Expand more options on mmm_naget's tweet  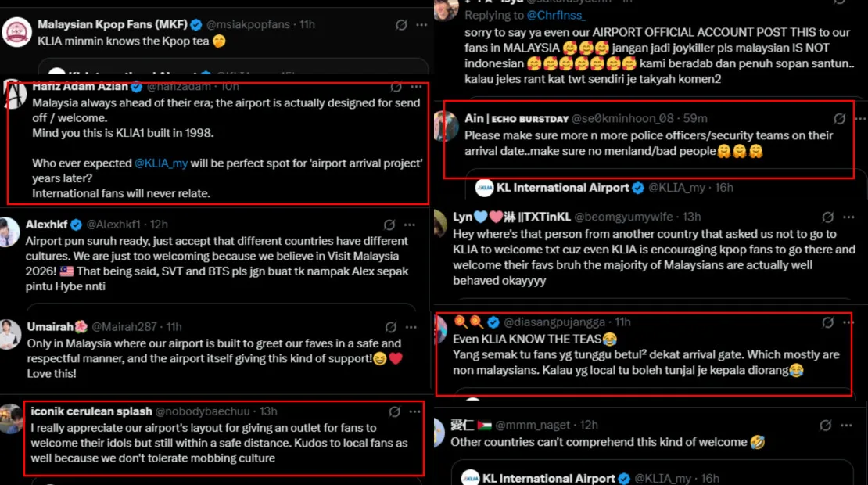[x=847, y=426]
